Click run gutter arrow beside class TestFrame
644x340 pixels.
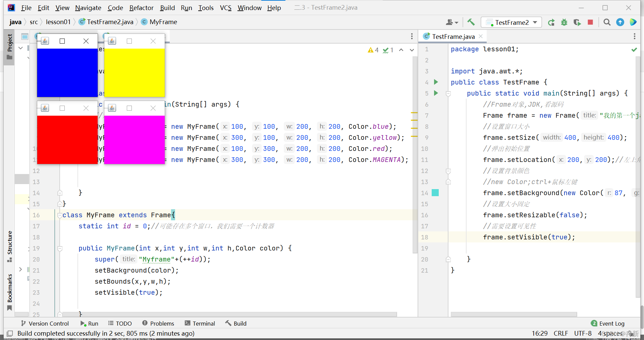click(x=436, y=82)
